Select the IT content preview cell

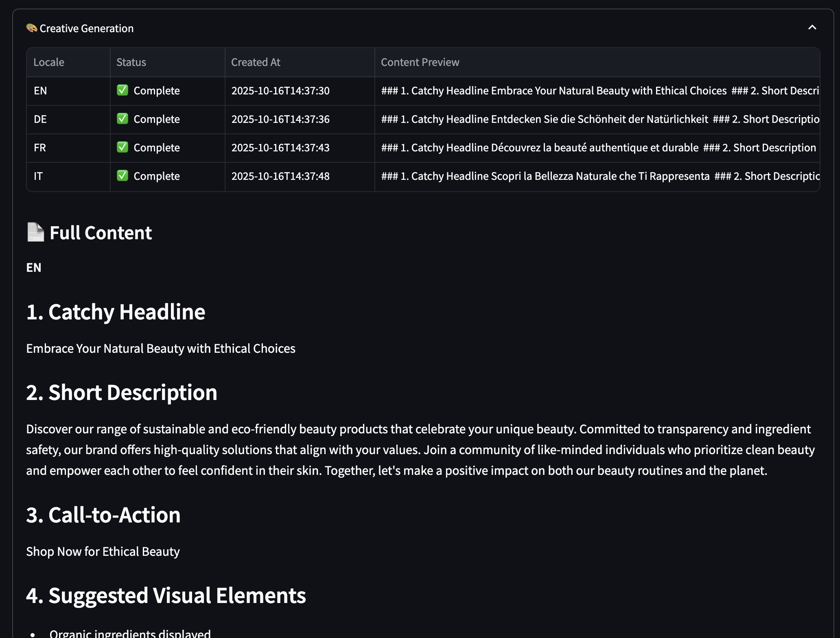tap(597, 176)
